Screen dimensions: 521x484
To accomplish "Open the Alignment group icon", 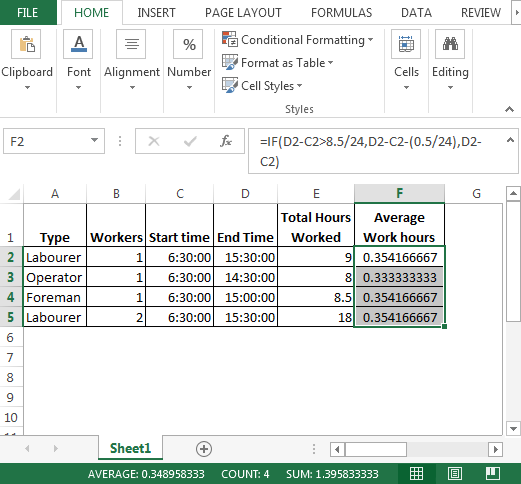I will (x=131, y=44).
